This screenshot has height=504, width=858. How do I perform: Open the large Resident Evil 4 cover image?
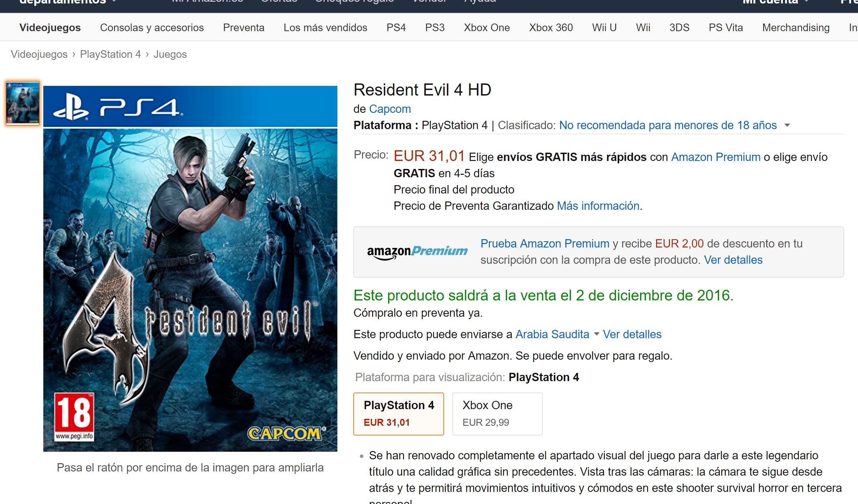190,269
